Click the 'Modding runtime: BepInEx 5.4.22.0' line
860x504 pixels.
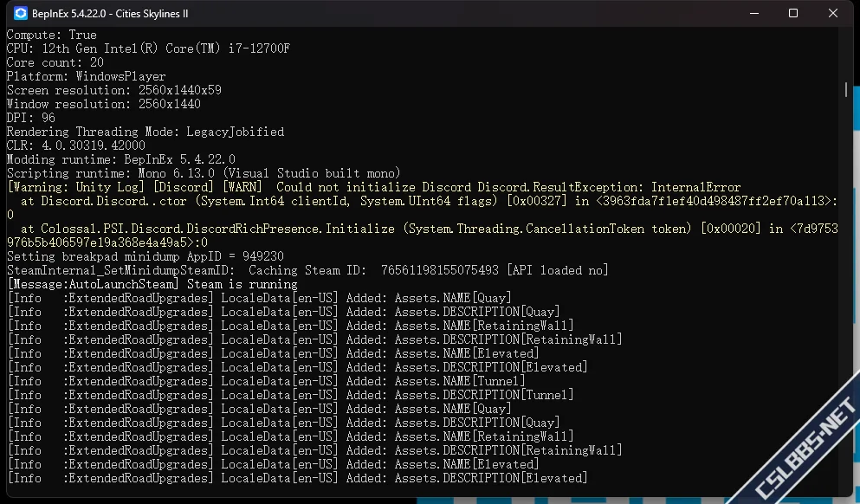pos(120,159)
